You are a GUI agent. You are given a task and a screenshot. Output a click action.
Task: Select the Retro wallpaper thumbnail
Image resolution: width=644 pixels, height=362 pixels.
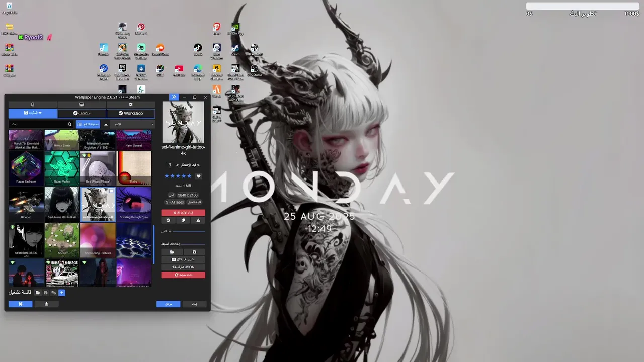[134, 168]
